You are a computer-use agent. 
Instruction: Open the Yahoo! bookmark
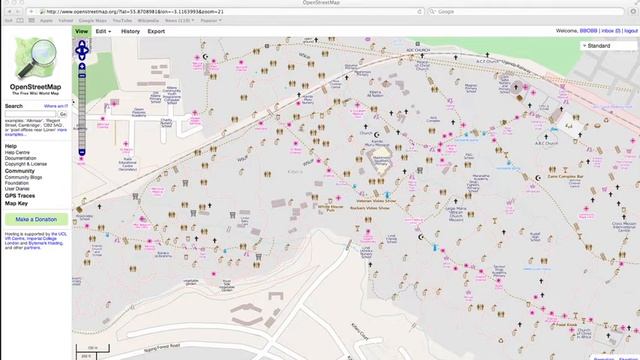click(x=65, y=20)
